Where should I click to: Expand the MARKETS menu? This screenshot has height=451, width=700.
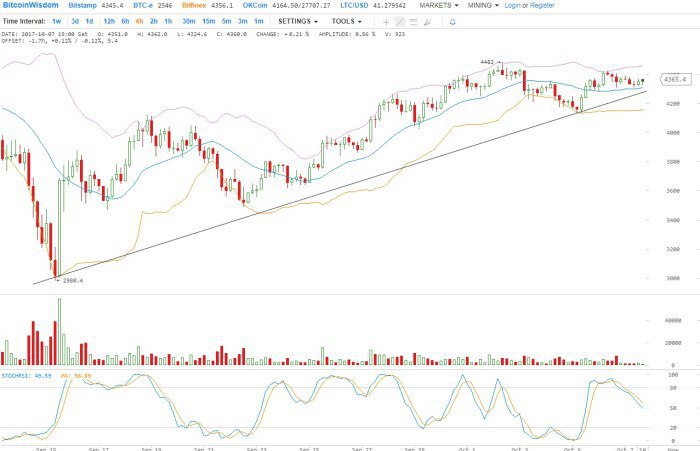tap(438, 5)
